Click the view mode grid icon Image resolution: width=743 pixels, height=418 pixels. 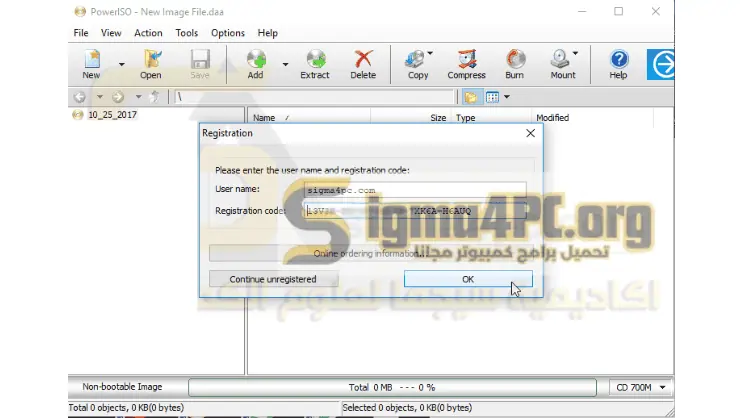[492, 97]
